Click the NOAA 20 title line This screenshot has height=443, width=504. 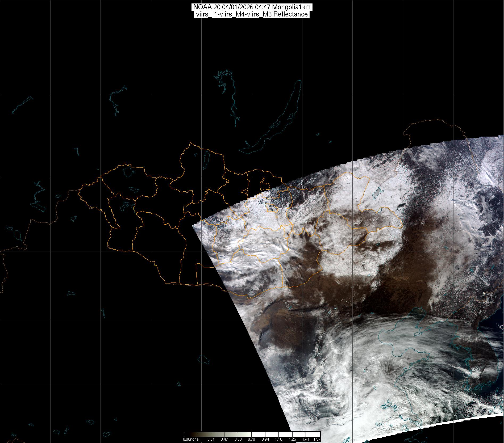[x=252, y=7]
